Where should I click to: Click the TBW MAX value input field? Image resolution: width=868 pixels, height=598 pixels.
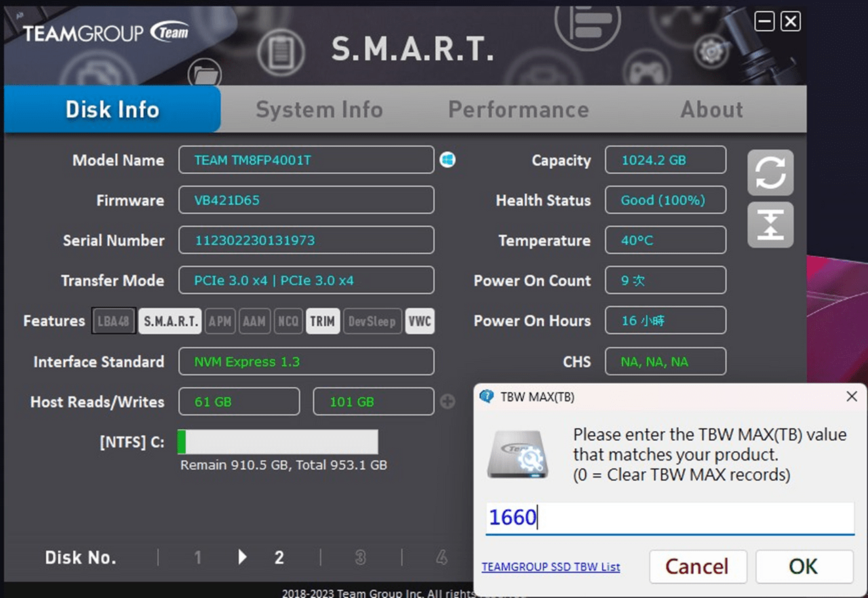point(670,518)
